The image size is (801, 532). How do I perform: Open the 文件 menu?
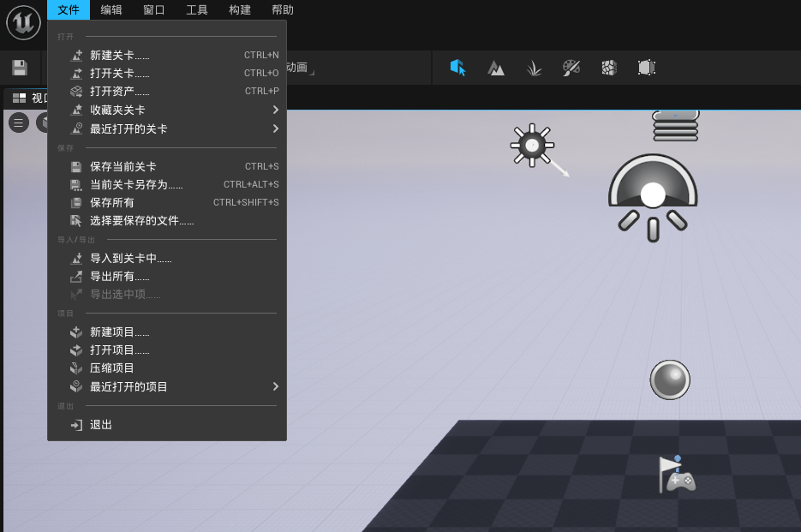(69, 9)
